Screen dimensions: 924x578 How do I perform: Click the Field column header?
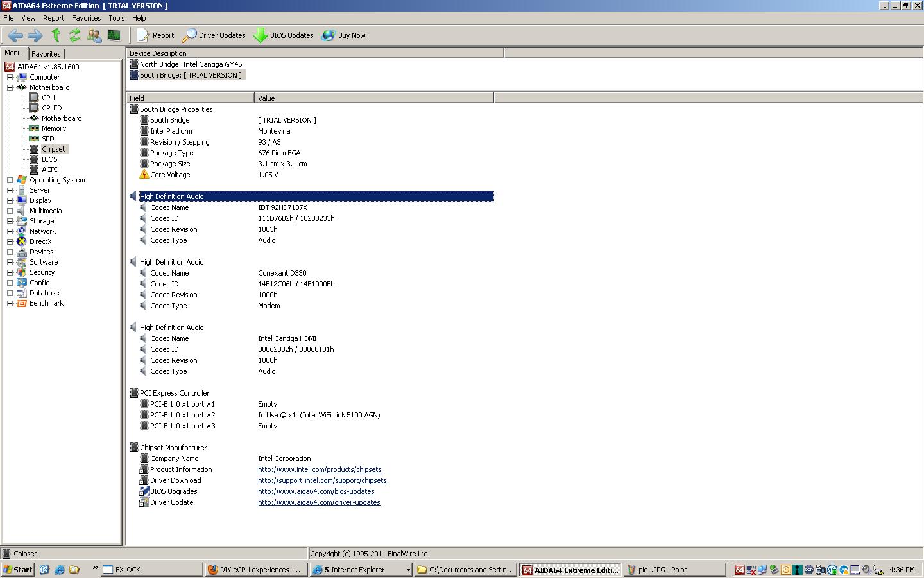(191, 98)
